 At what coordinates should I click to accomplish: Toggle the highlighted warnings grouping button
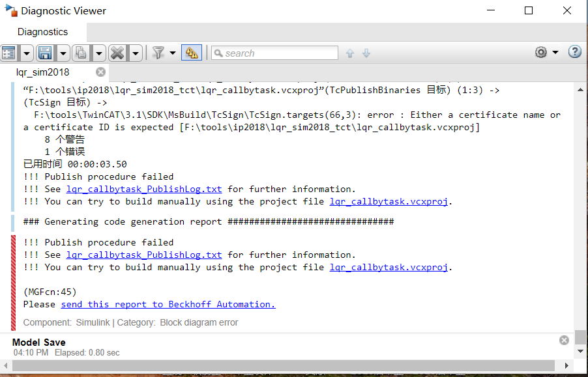click(192, 53)
